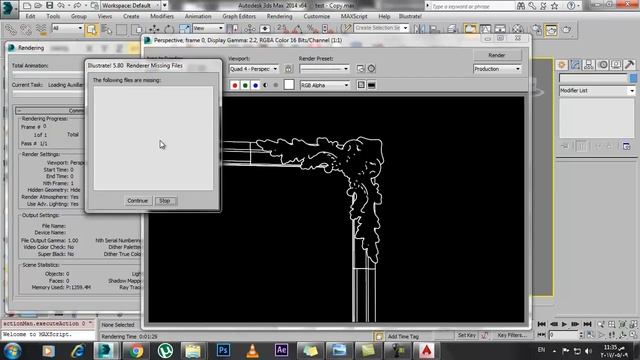The image size is (640, 360).
Task: Open the RGB Alpha channel dropdown
Action: [325, 85]
